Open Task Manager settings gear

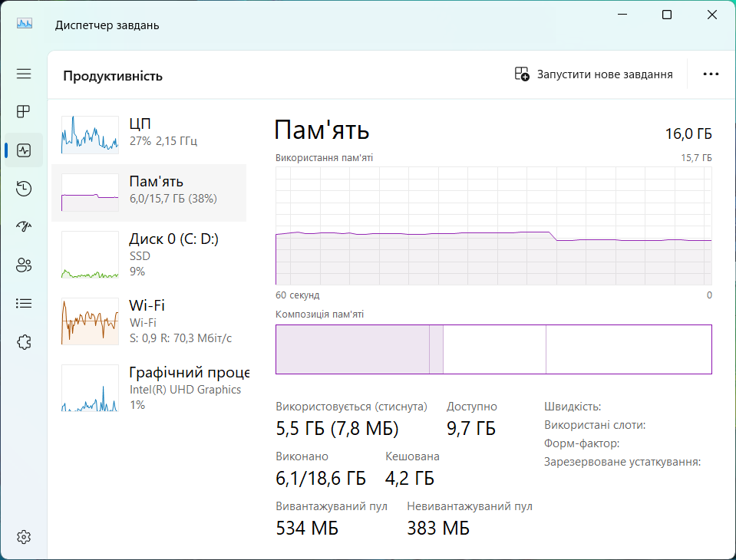point(24,536)
